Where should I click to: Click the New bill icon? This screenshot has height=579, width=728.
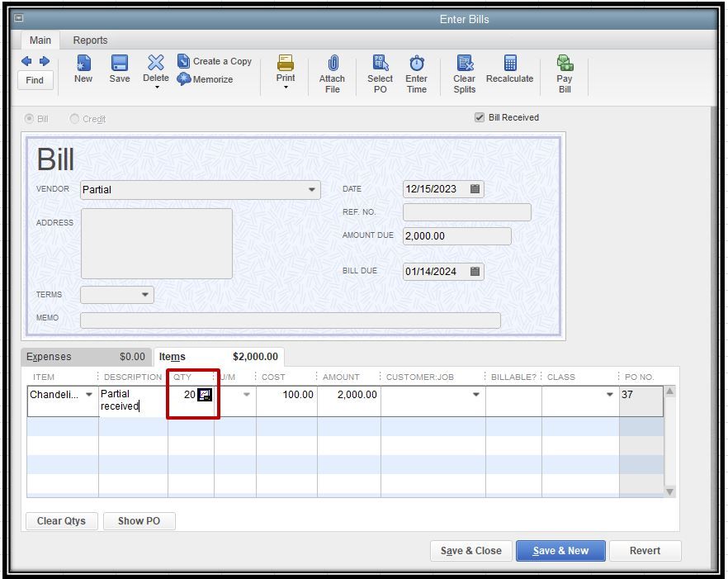tap(83, 64)
